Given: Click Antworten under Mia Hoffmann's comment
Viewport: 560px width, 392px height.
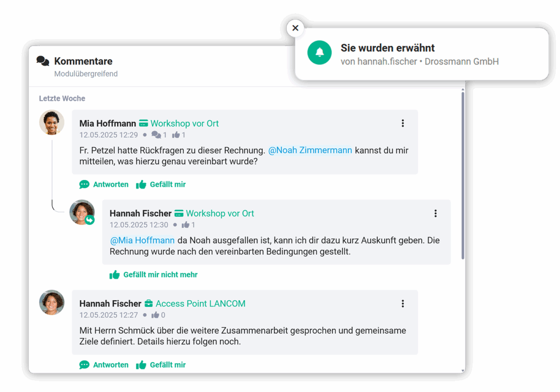Looking at the screenshot, I should pos(104,184).
